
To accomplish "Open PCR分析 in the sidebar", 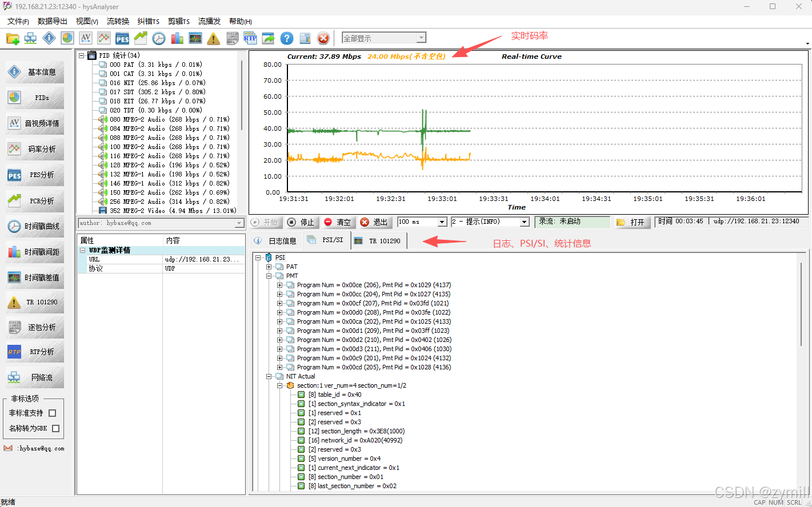I will click(x=35, y=201).
